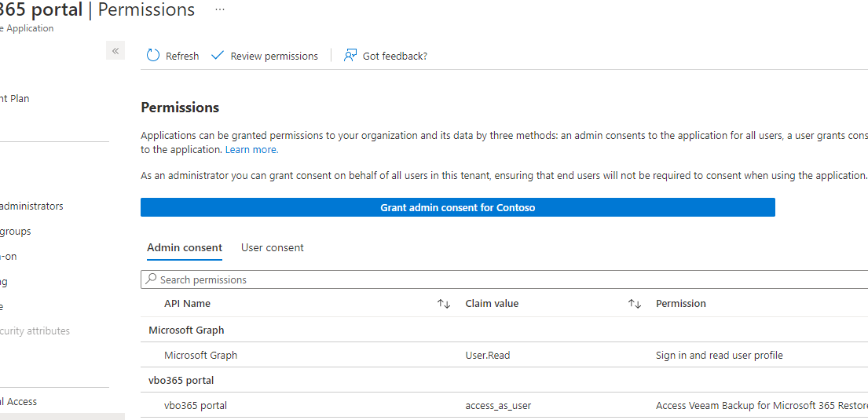Screen dimensions: 868x420
Task: Grant admin consent for Contoso
Action: tap(458, 207)
